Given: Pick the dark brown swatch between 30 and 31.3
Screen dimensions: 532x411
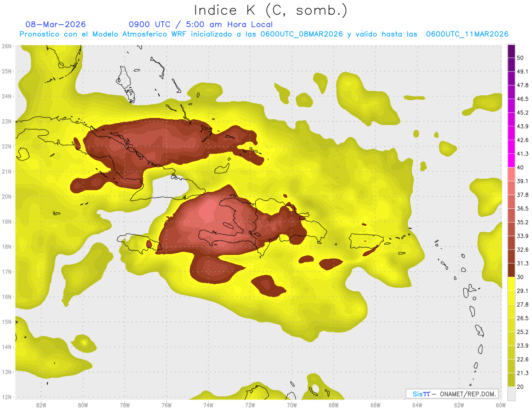Looking at the screenshot, I should 511,270.
